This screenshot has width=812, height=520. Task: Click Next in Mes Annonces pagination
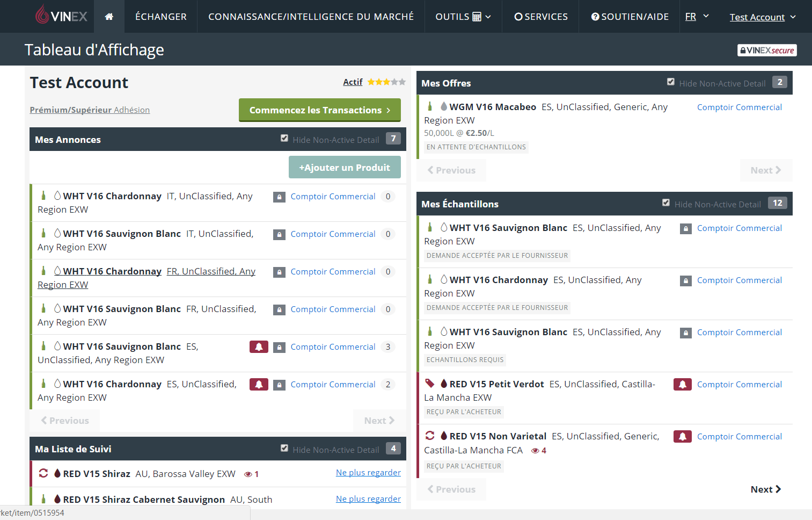pos(379,421)
